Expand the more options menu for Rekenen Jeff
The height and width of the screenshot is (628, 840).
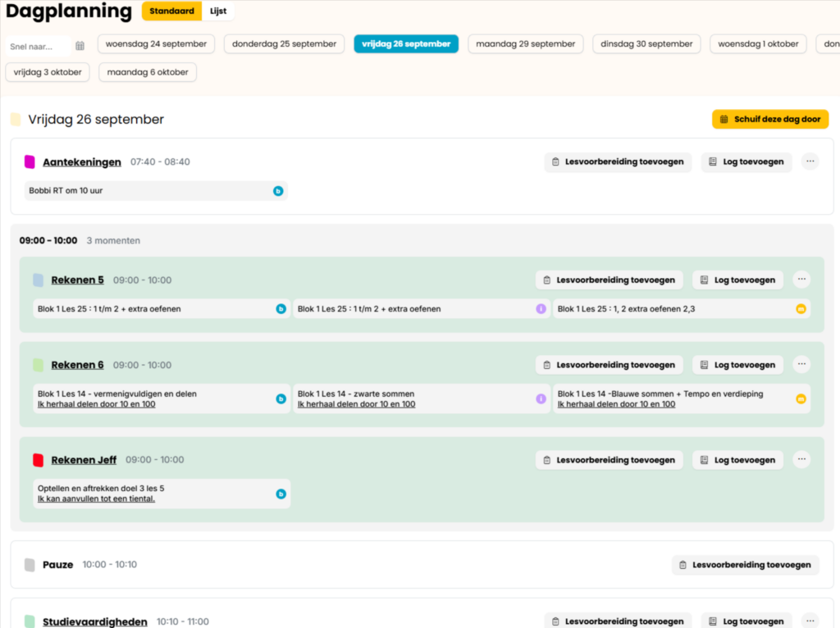801,460
